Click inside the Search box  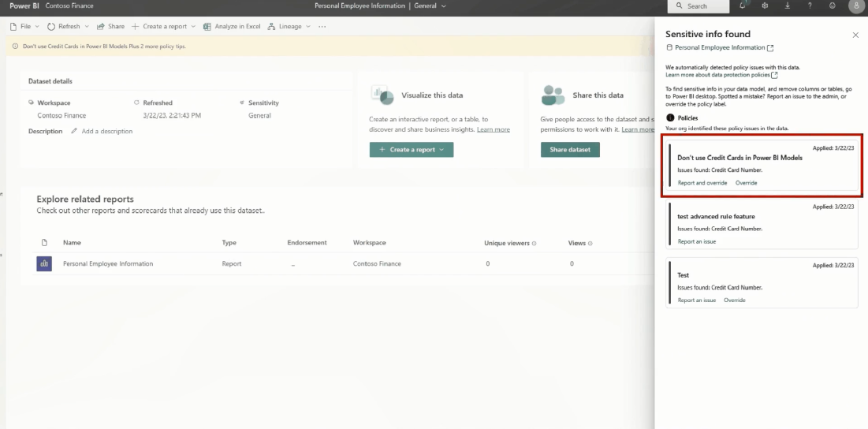698,6
